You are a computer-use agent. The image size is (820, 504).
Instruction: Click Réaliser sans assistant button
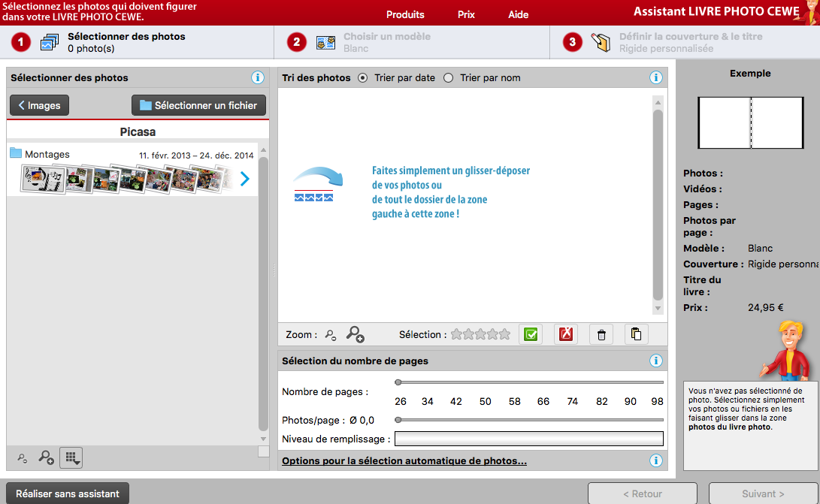68,493
